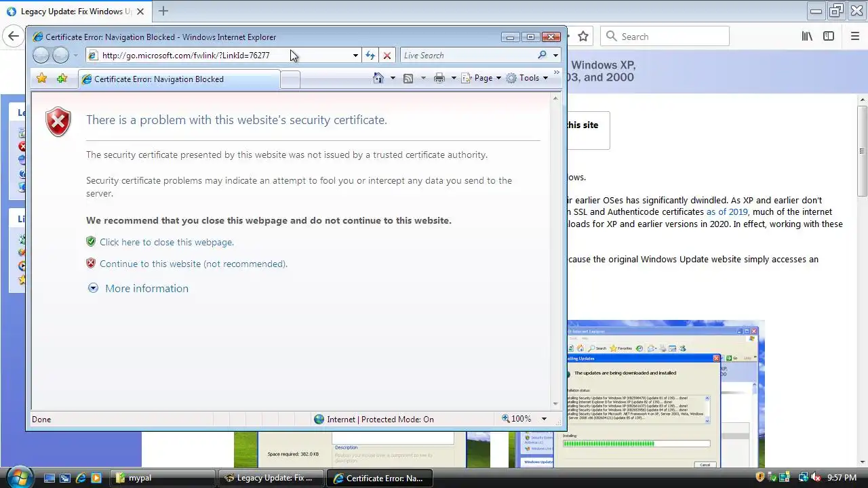The height and width of the screenshot is (488, 868).
Task: Launch media player from quick launch
Action: pos(96,478)
